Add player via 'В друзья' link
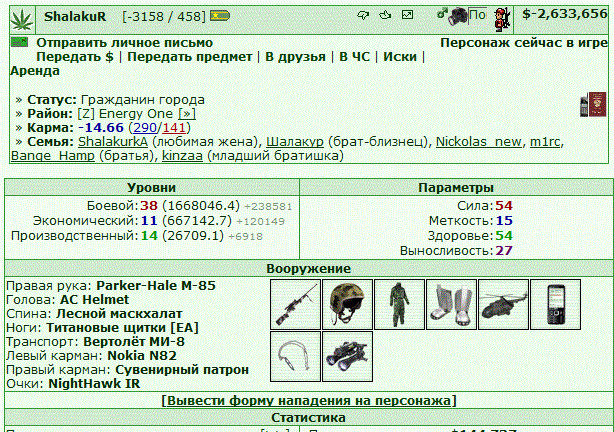 (x=295, y=57)
